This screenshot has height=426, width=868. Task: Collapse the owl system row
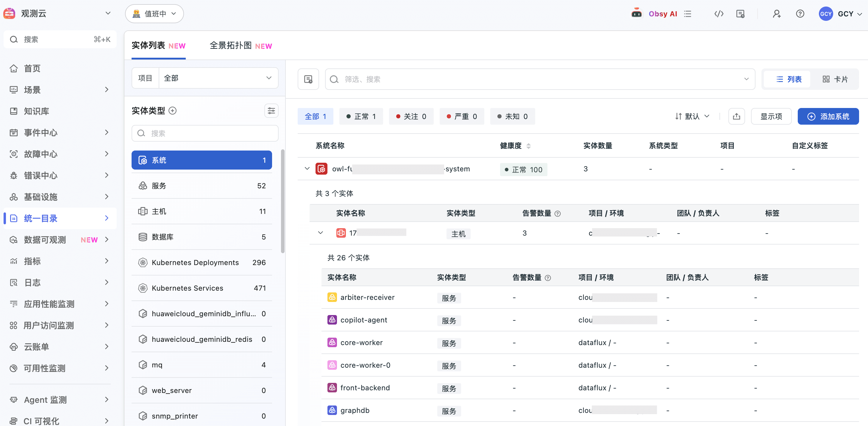coord(307,168)
